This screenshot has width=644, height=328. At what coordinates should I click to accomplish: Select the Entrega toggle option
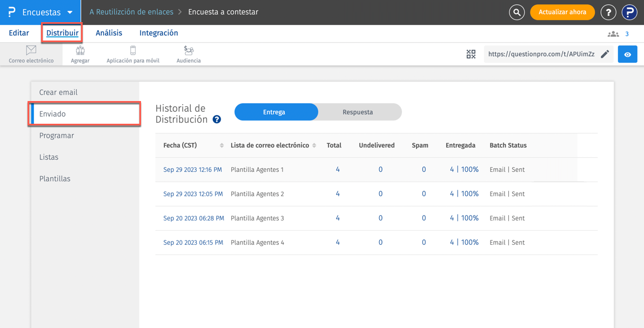click(x=274, y=112)
